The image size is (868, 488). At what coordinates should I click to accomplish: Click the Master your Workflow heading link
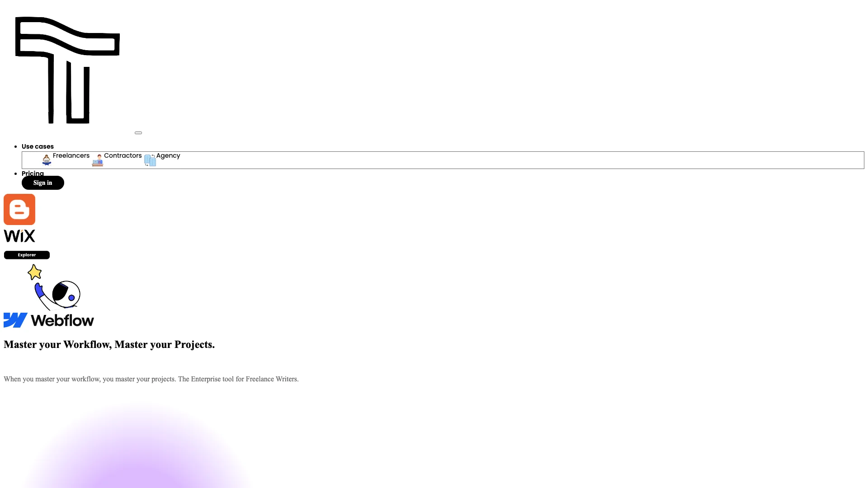coord(109,344)
